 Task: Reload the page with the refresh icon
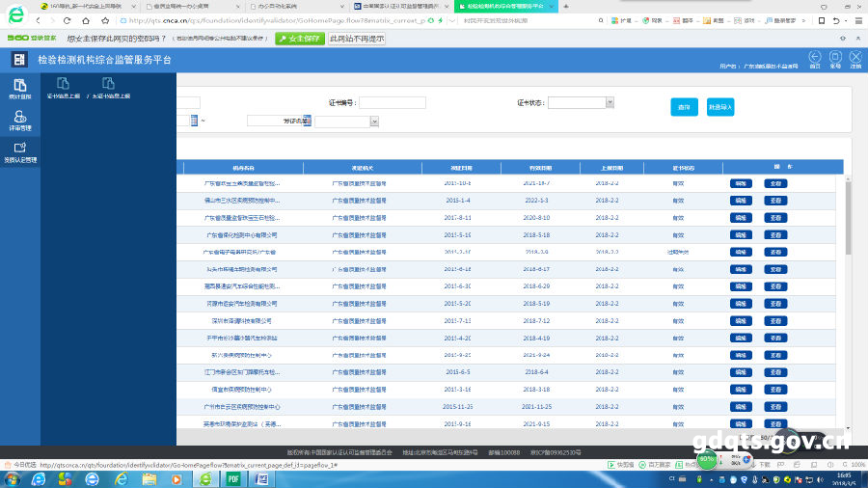(67, 20)
